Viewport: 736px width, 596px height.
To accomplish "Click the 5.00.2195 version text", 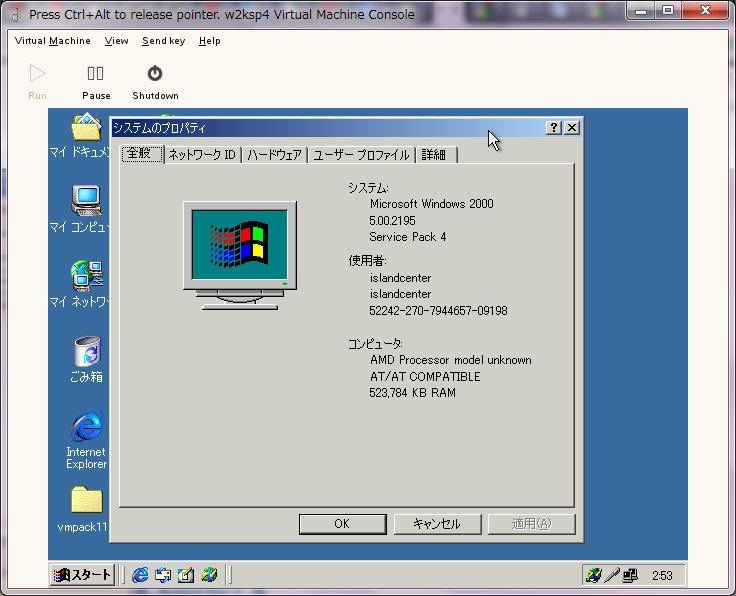I will coord(392,221).
